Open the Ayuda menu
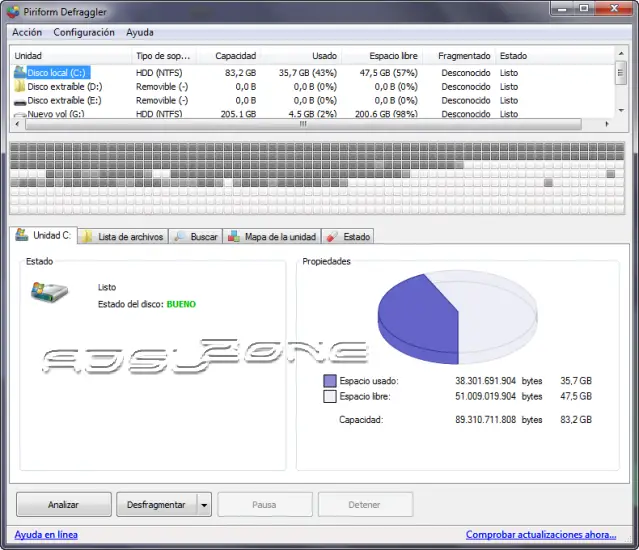 coord(140,32)
